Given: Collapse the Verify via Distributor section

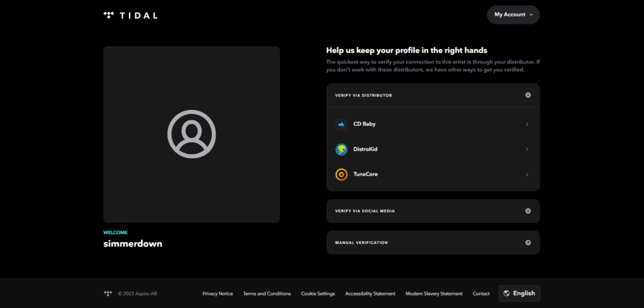Looking at the screenshot, I should point(528,96).
